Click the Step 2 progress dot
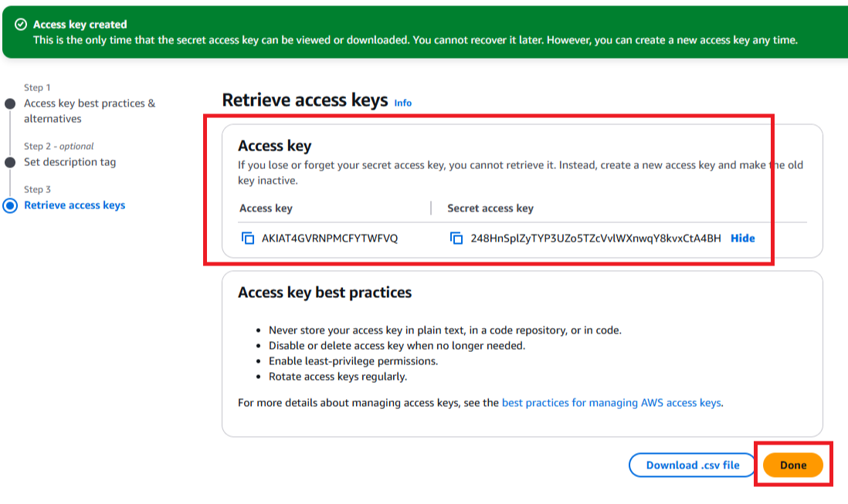848x504 pixels. click(10, 162)
